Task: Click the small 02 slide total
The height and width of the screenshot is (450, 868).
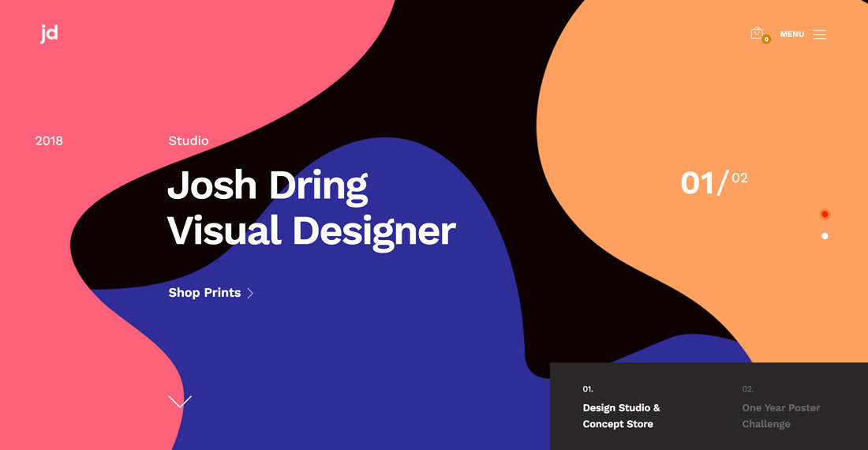Action: 739,178
